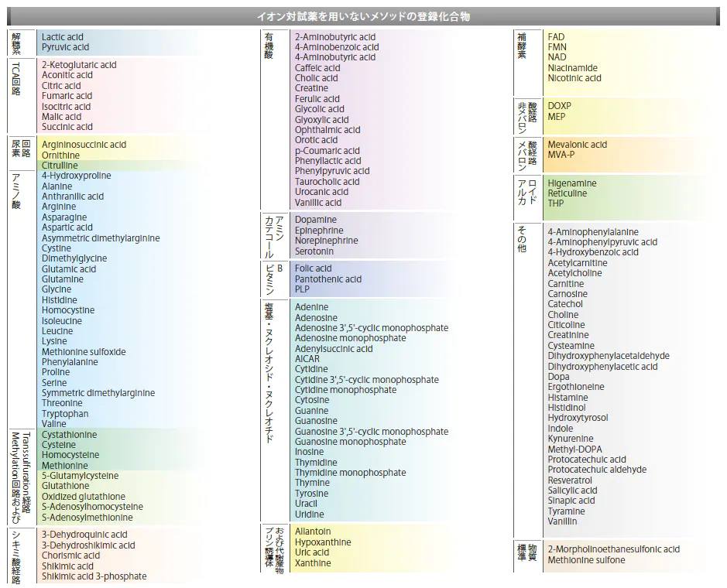
Task: Select Higenamine in the alkaloid group
Action: click(572, 183)
